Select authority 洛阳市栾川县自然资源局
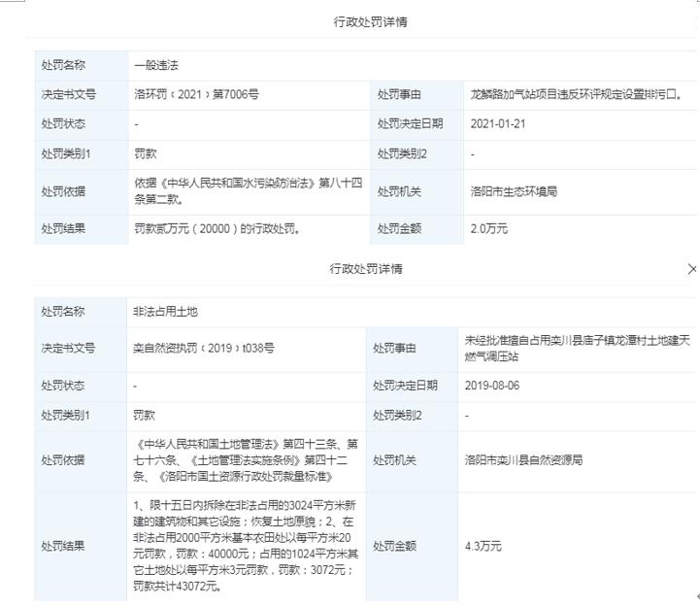The width and height of the screenshot is (700, 607). coord(523,460)
